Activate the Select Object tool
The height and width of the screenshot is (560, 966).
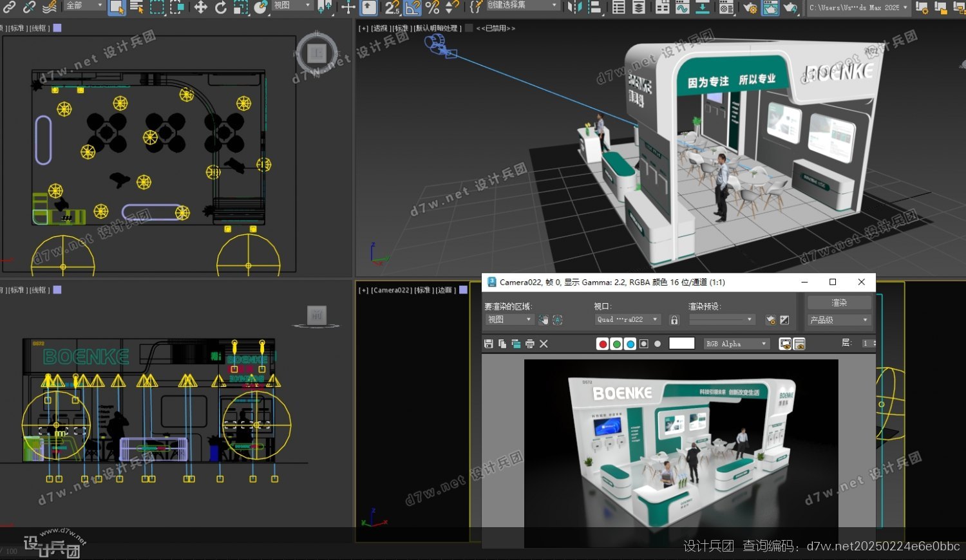click(x=117, y=7)
